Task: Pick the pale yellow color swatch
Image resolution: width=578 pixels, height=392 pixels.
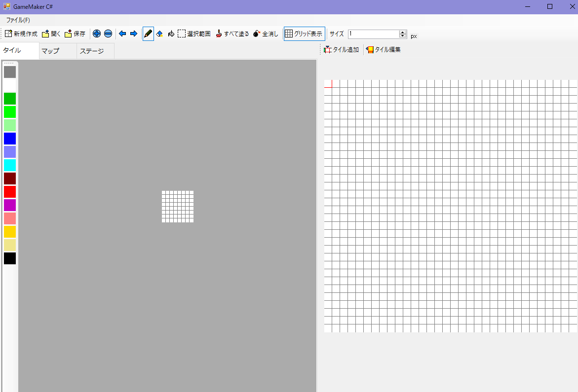Action: [10, 245]
